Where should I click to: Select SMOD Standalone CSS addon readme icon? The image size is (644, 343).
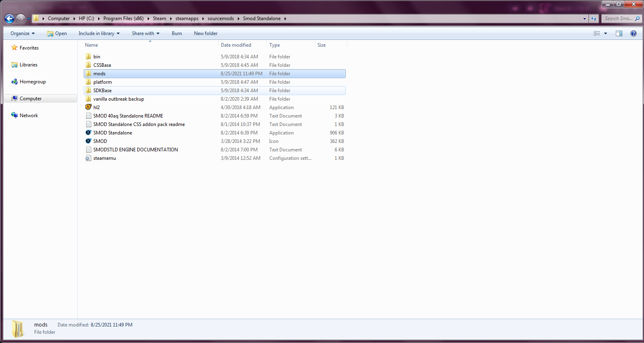89,124
